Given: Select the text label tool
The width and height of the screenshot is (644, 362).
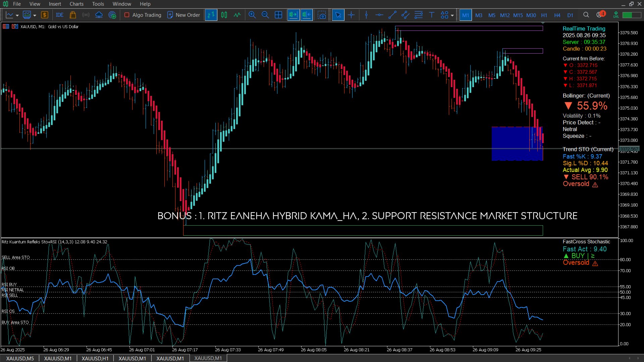Looking at the screenshot, I should click(x=431, y=15).
